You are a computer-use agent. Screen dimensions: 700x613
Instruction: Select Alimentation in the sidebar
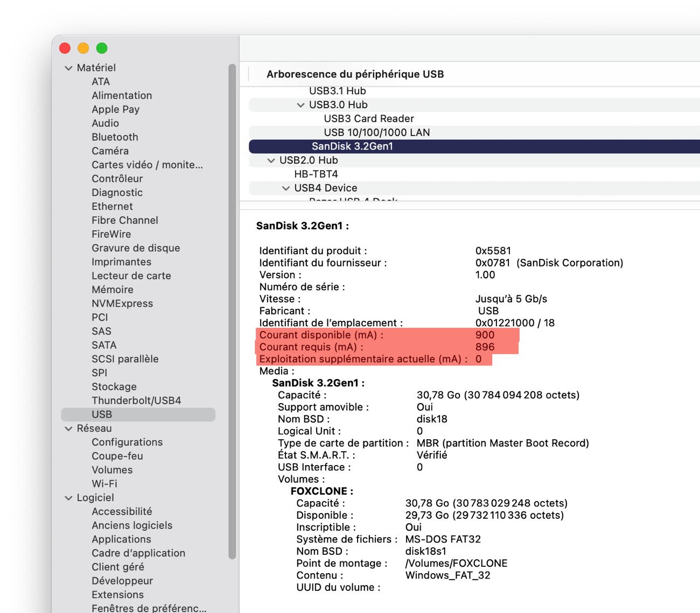point(122,95)
